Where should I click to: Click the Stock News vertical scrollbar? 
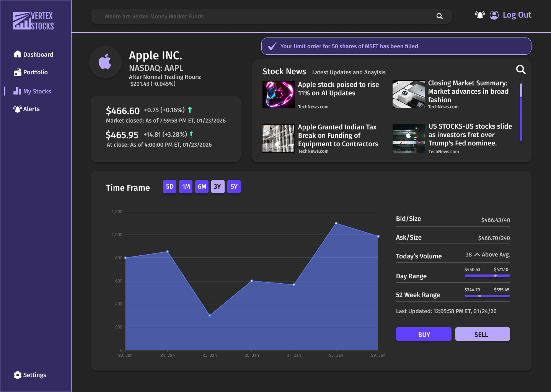521,112
